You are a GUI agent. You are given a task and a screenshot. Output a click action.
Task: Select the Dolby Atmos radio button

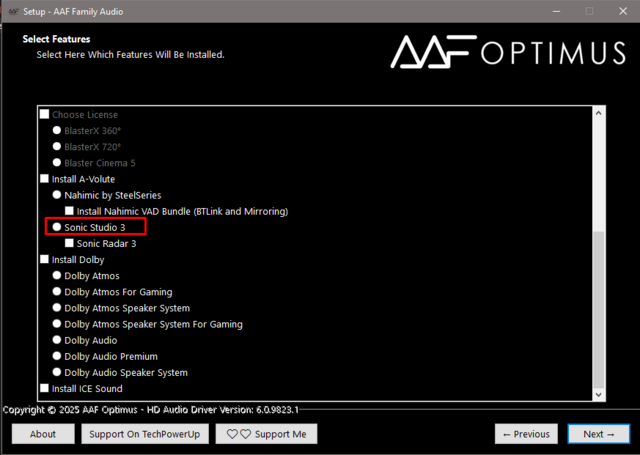click(57, 276)
